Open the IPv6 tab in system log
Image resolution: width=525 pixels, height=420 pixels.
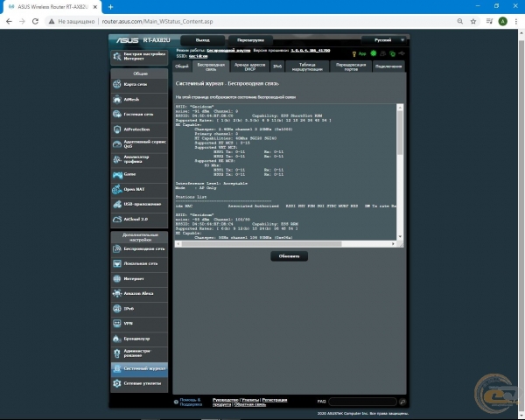[x=277, y=66]
